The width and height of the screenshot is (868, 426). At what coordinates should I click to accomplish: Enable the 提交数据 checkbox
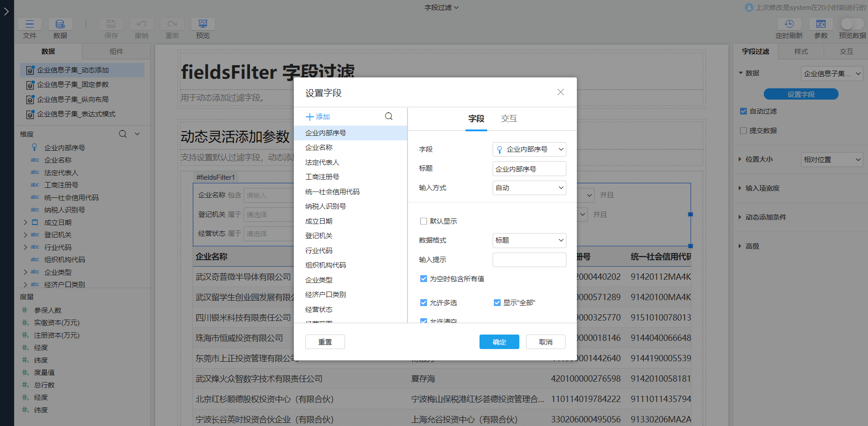(x=743, y=130)
